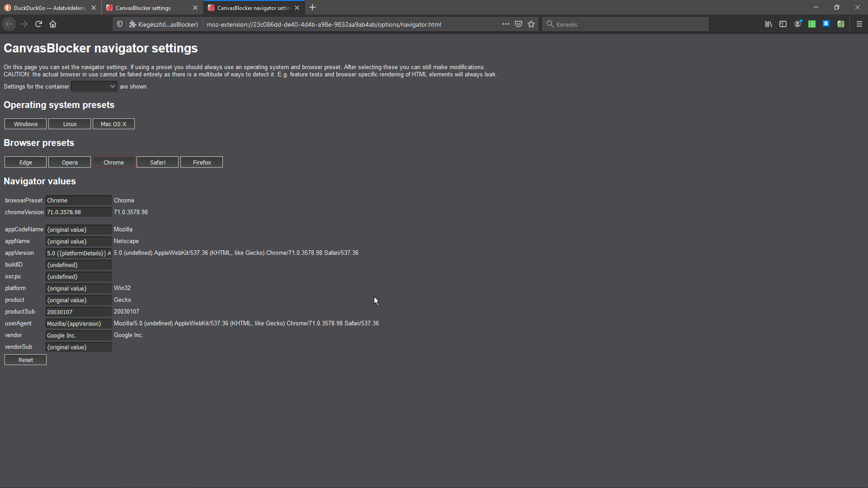Click the forward navigation arrow
This screenshot has width=868, height=488.
24,24
